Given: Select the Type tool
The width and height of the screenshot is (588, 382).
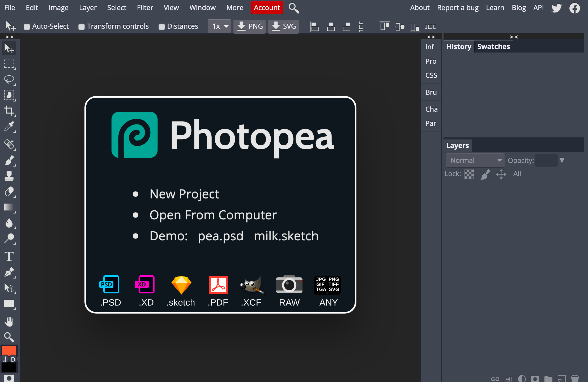Looking at the screenshot, I should click(9, 256).
